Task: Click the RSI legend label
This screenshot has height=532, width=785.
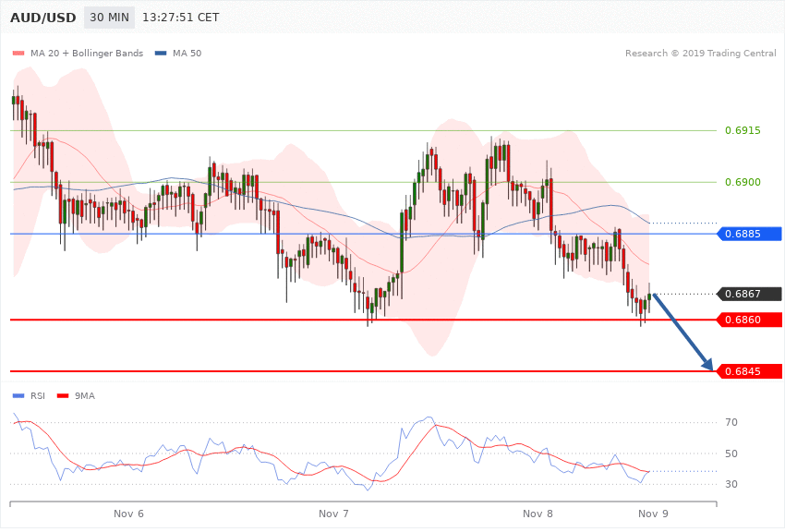Action: [38, 396]
